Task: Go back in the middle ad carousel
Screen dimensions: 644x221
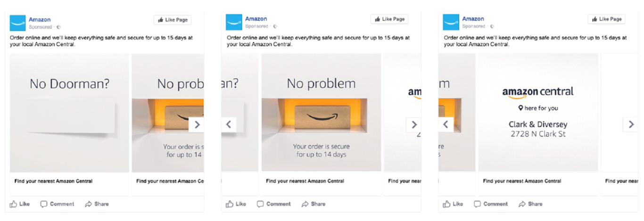Action: [229, 125]
